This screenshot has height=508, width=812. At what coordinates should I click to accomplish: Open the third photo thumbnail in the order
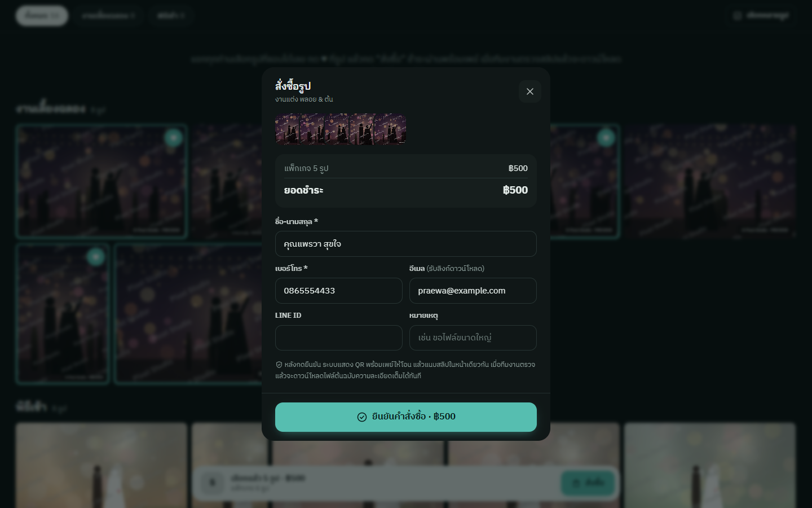click(x=337, y=129)
